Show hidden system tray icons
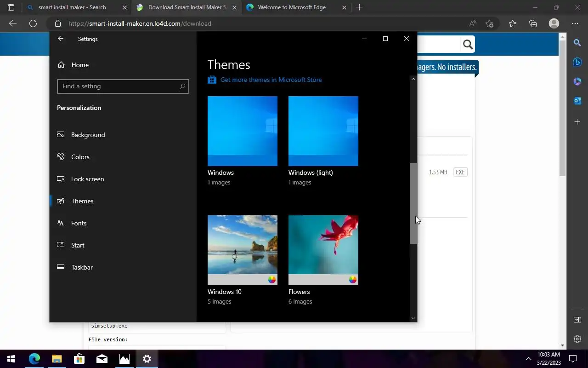This screenshot has height=368, width=588. point(528,359)
